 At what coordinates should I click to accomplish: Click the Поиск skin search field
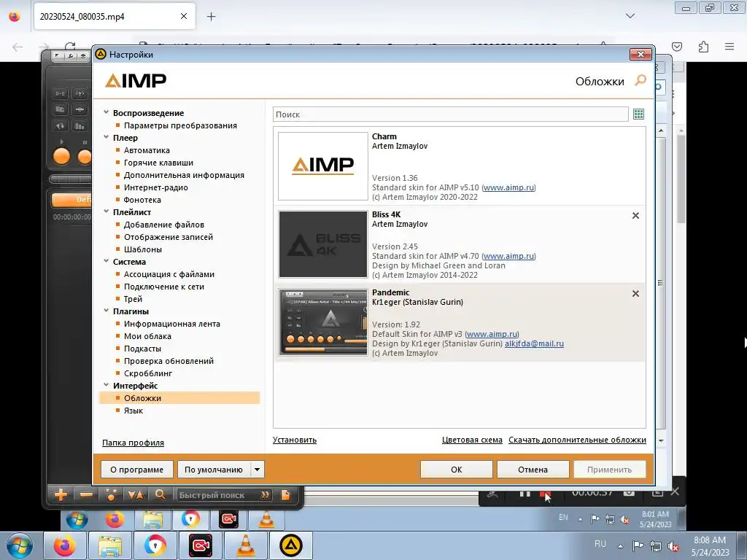pyautogui.click(x=451, y=114)
